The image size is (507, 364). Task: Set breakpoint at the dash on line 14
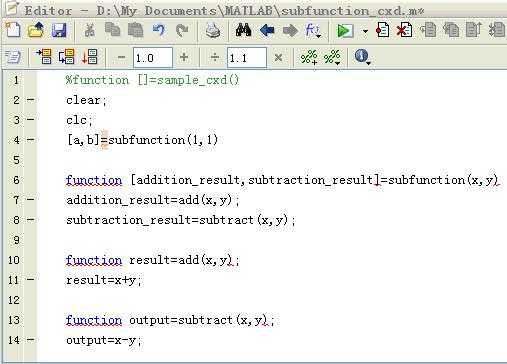point(31,339)
